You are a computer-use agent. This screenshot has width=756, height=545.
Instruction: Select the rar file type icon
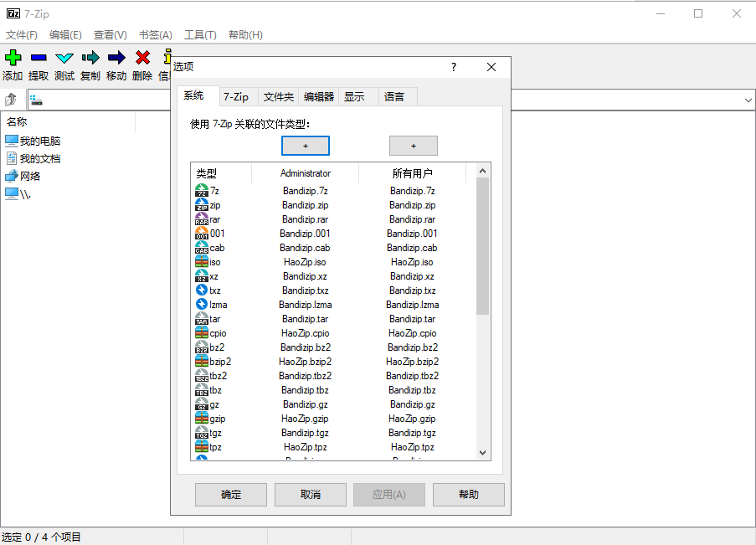tap(202, 219)
